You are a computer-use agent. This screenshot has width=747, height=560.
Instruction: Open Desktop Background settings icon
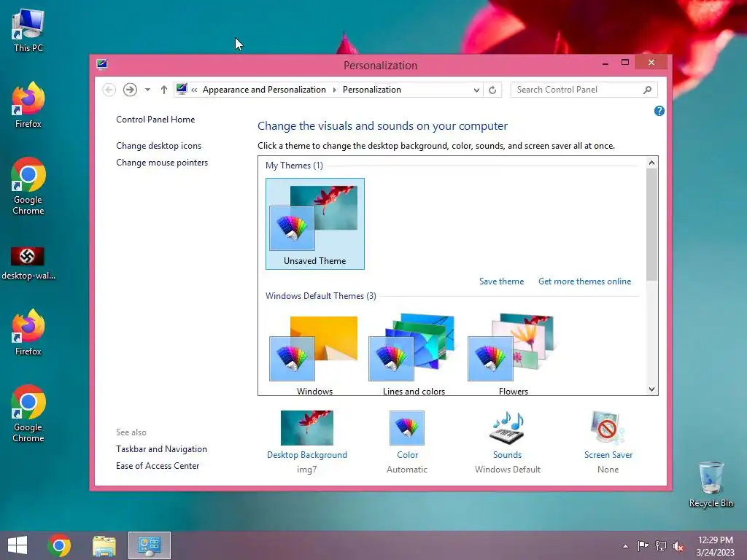(x=307, y=427)
